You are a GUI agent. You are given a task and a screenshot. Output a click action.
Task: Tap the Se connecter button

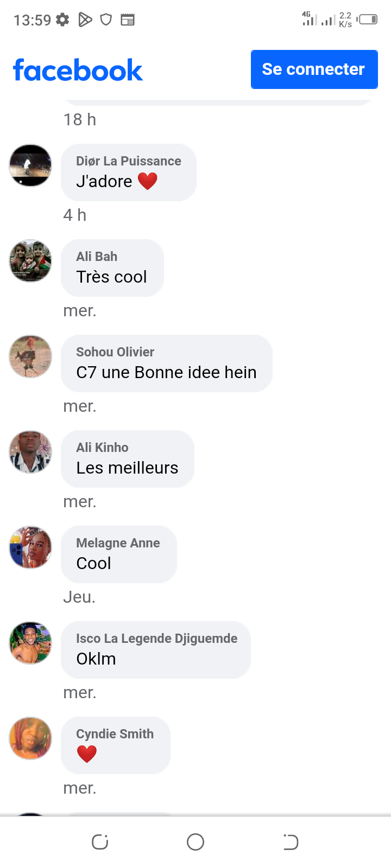click(314, 69)
